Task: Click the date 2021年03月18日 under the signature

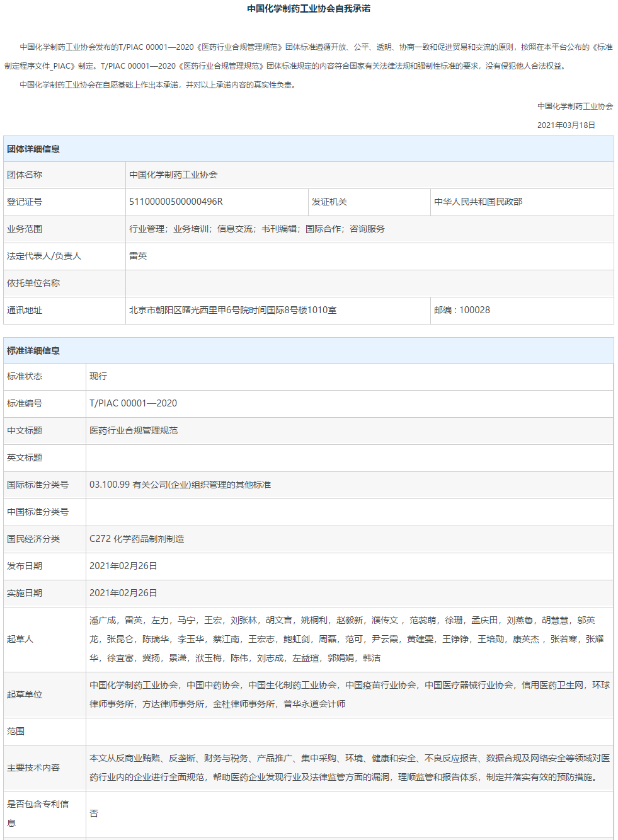Action: 566,125
